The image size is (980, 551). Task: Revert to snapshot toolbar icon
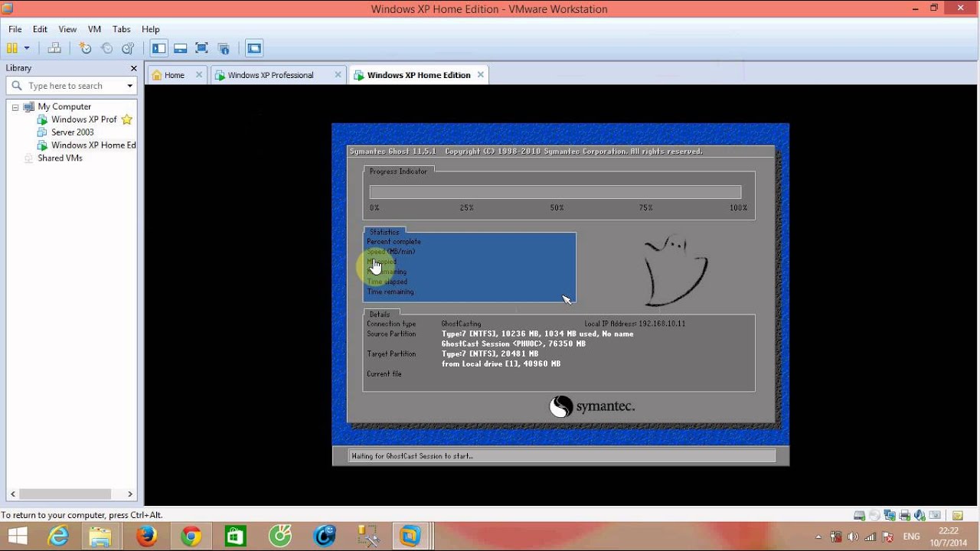tap(106, 48)
